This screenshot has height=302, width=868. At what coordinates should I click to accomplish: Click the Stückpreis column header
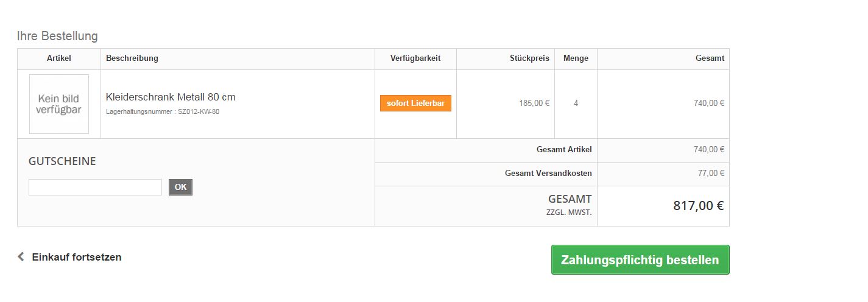(x=529, y=58)
